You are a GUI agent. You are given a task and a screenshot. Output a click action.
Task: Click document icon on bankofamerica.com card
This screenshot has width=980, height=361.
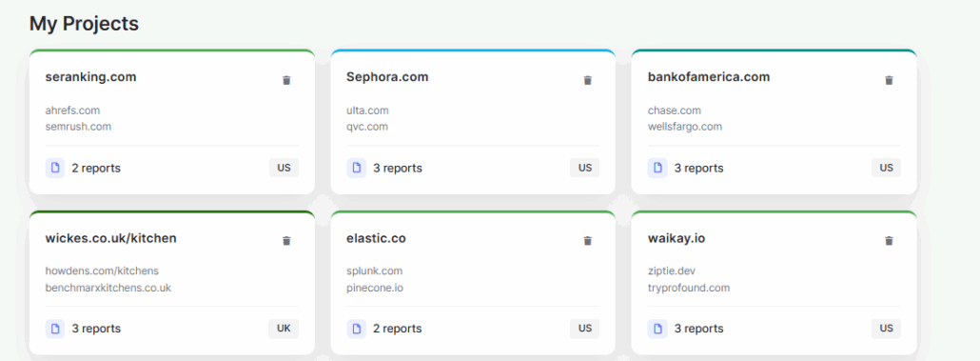coord(657,168)
